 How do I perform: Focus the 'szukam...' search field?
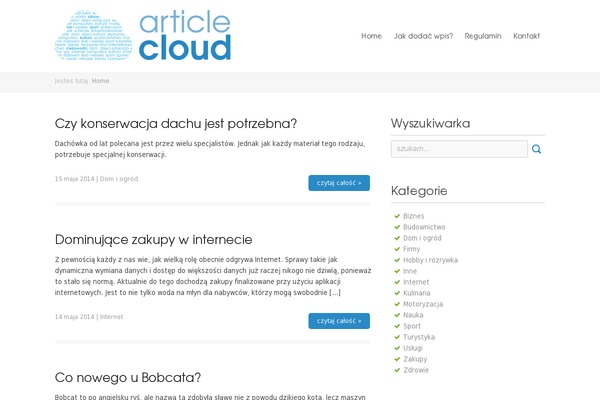[459, 149]
